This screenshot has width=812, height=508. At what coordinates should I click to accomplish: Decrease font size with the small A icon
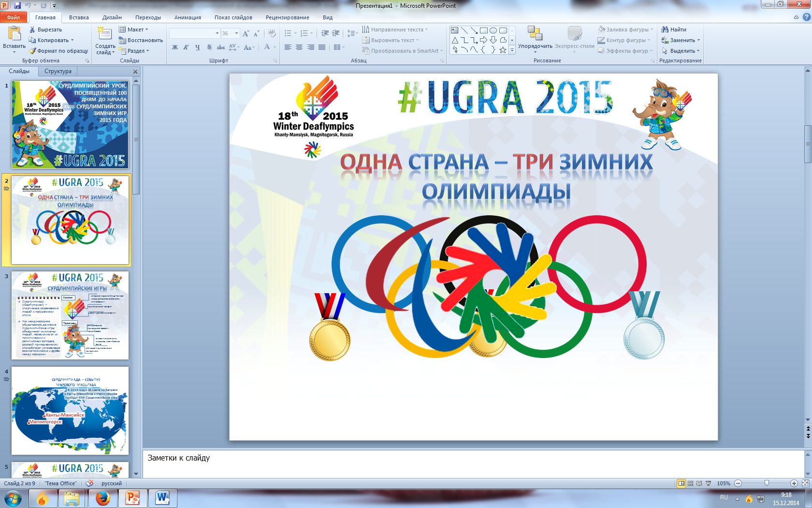pyautogui.click(x=256, y=33)
